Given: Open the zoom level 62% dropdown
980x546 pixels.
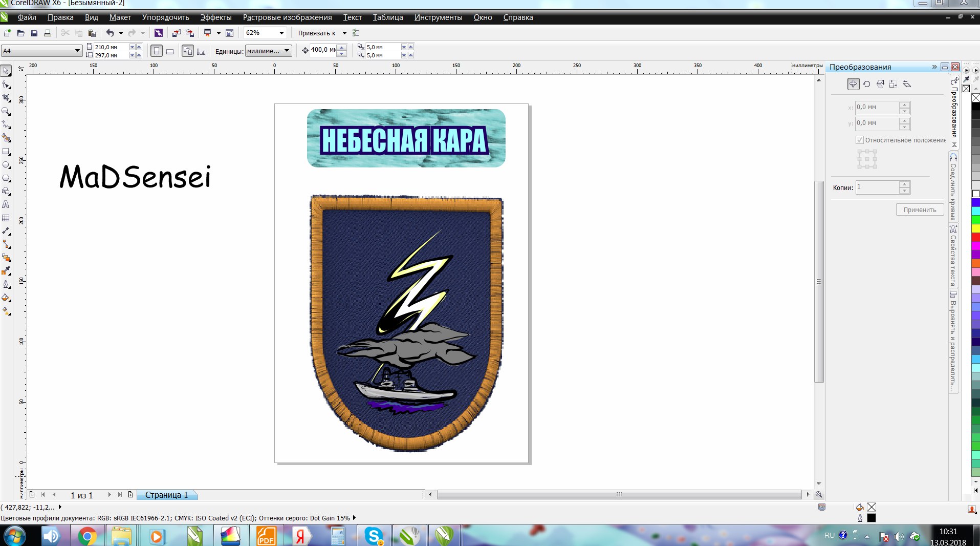Looking at the screenshot, I should click(281, 33).
